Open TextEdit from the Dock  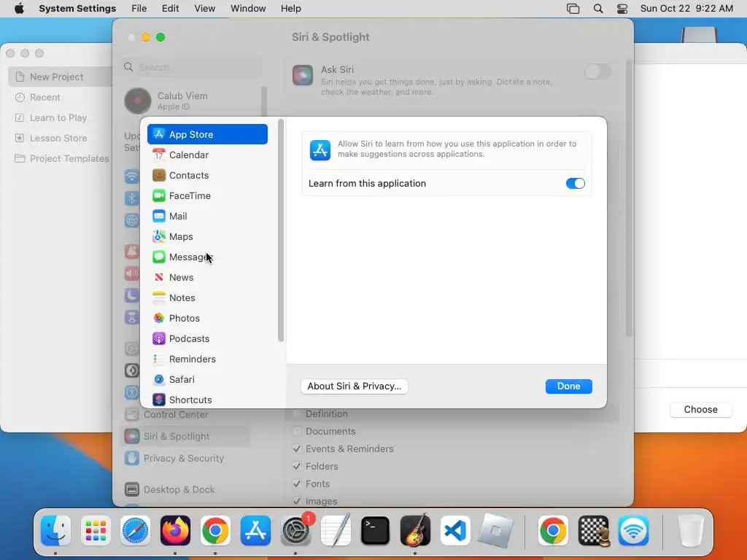click(x=336, y=531)
